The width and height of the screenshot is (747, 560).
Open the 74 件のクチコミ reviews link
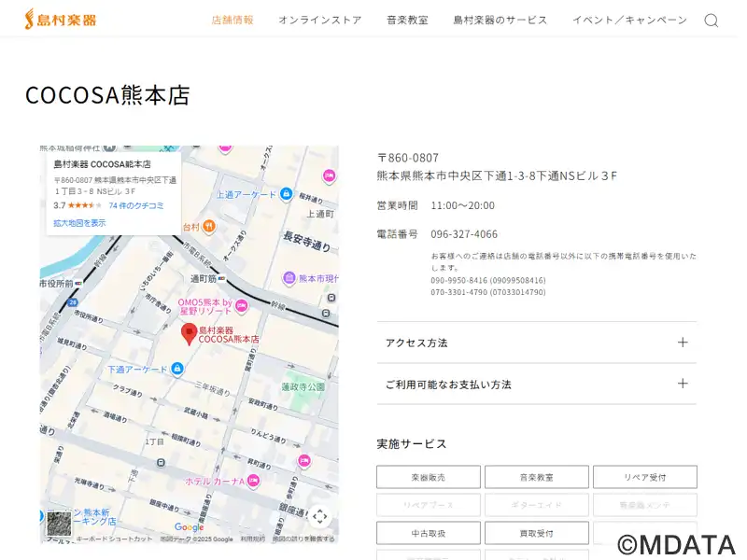point(135,205)
